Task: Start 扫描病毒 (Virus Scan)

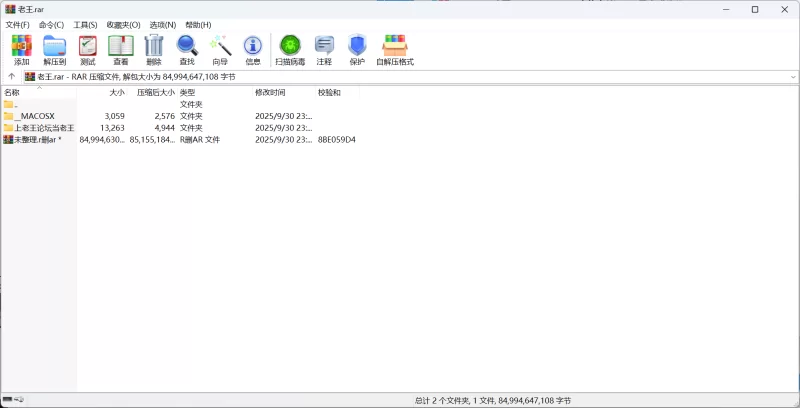Action: (290, 49)
